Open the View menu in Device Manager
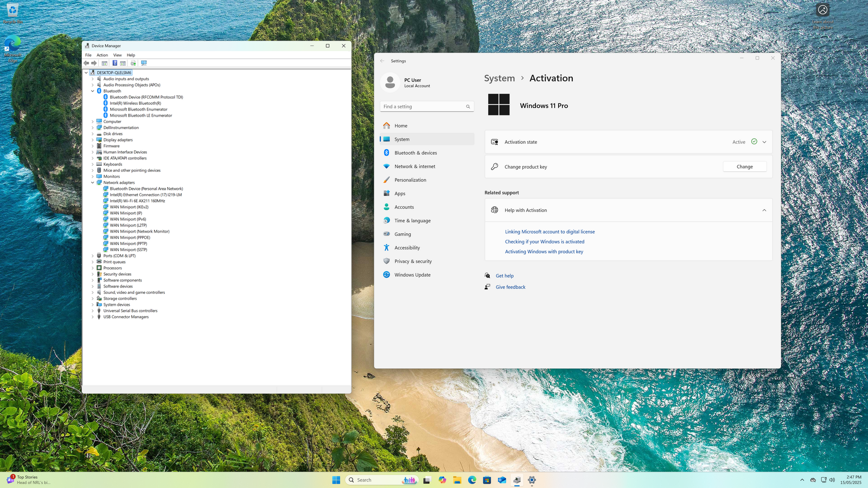The width and height of the screenshot is (868, 488). click(x=117, y=55)
